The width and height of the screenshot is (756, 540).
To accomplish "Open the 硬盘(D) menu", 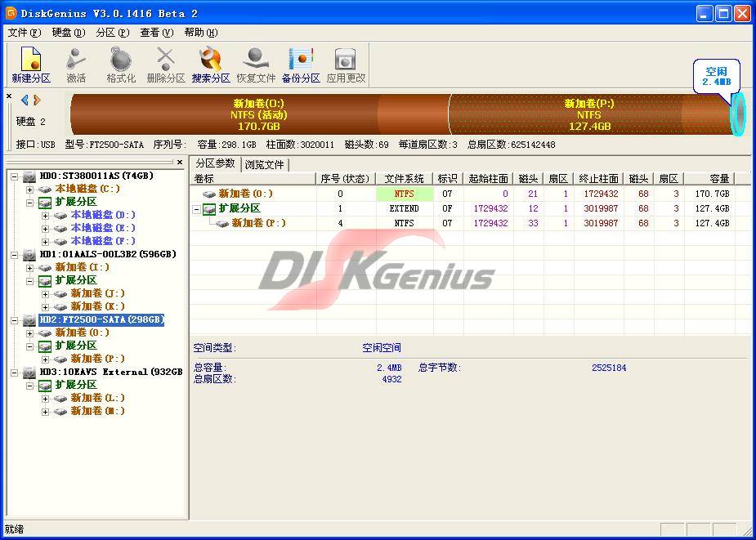I will tap(69, 33).
